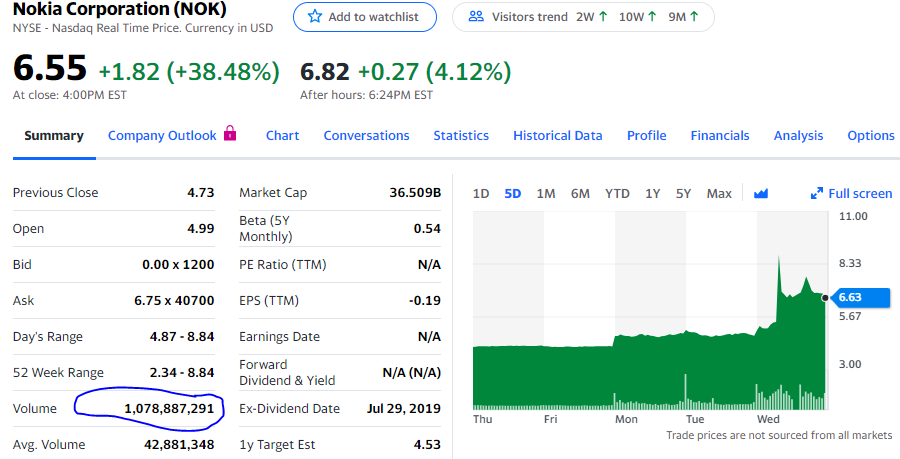The height and width of the screenshot is (459, 900).
Task: Select the 6M chart range
Action: pyautogui.click(x=580, y=193)
